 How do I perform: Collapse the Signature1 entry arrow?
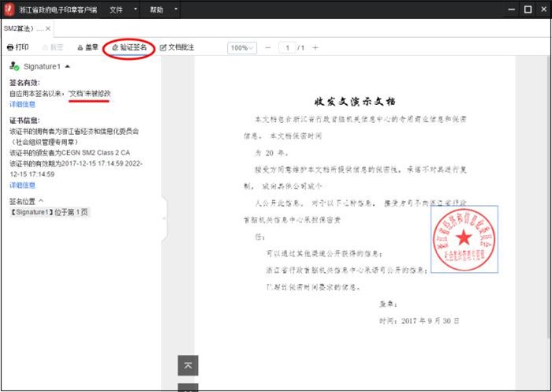(68, 66)
